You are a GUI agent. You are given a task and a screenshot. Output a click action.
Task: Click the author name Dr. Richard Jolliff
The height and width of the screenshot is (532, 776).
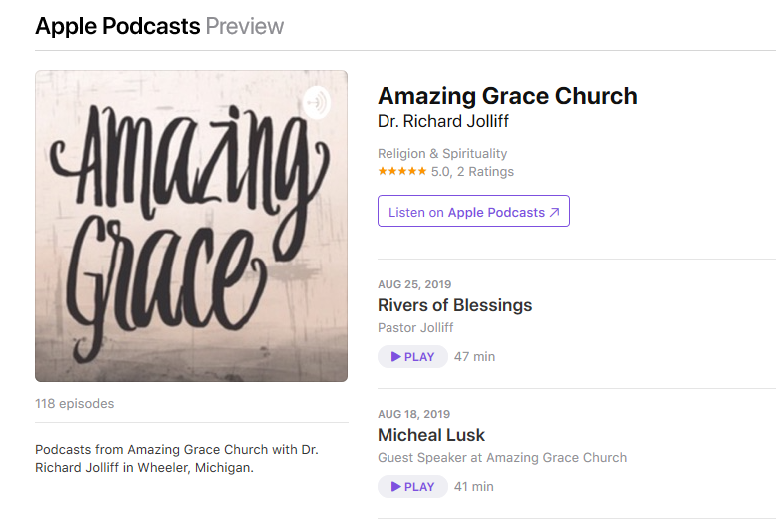[x=443, y=121]
